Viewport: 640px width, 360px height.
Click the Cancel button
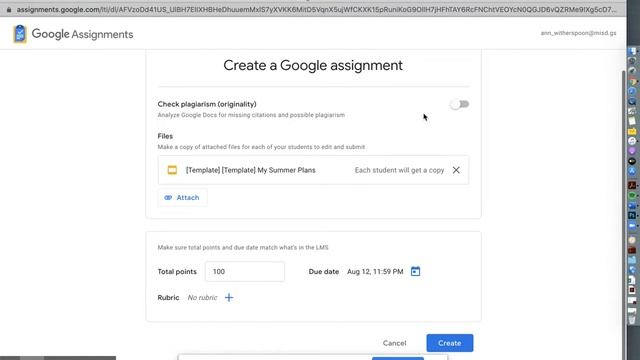pos(394,343)
